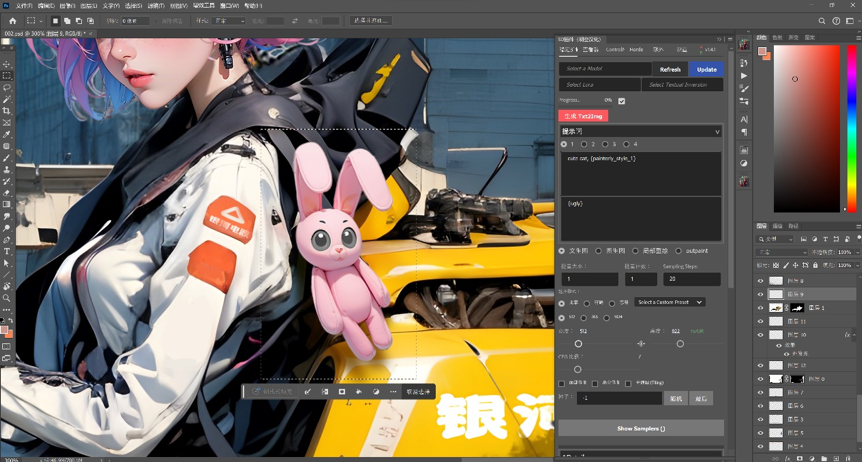The image size is (862, 462).
Task: Open the layer blend mode dropdown
Action: pos(782,252)
